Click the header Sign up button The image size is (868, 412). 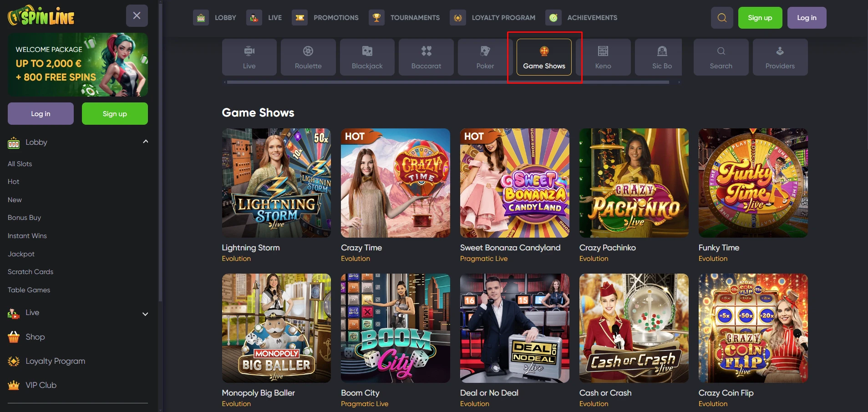pos(760,18)
